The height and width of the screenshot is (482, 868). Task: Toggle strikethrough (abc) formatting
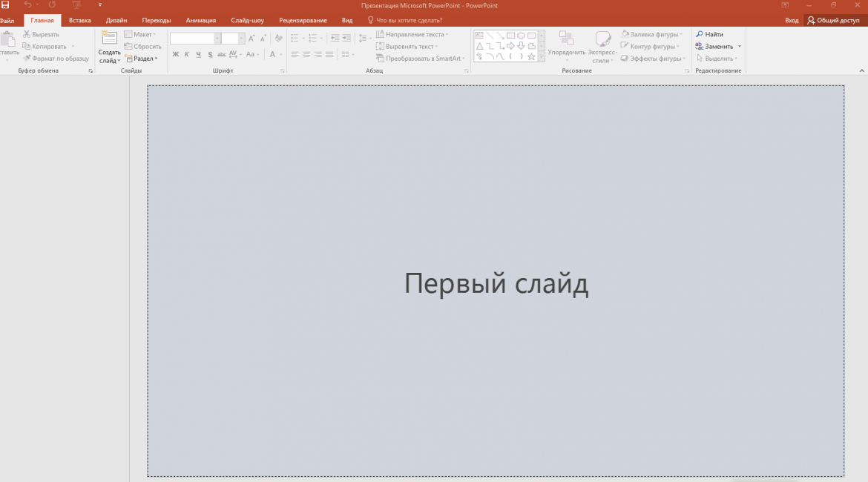click(221, 54)
